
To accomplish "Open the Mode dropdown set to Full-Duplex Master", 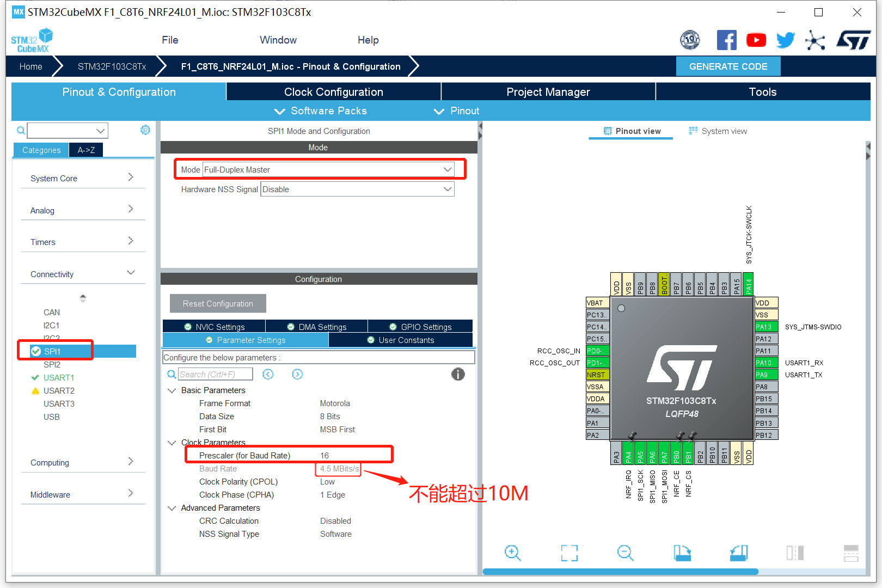I will [448, 169].
